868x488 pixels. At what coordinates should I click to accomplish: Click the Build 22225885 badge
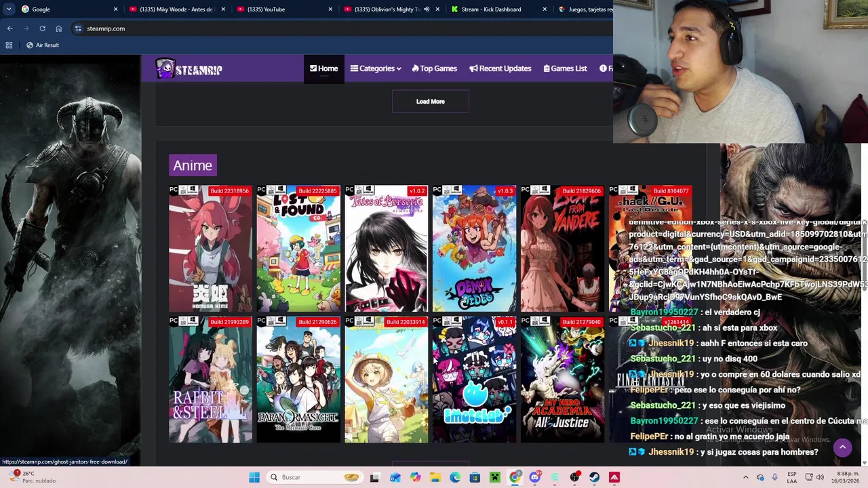pyautogui.click(x=317, y=191)
